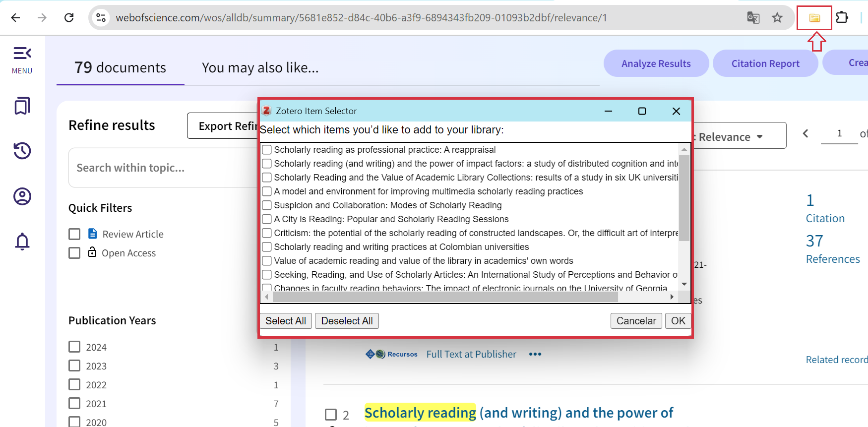Check 'Seeking, Reading, and Use of Scholarly Articles' item
Screen dimensions: 868x427
[267, 275]
